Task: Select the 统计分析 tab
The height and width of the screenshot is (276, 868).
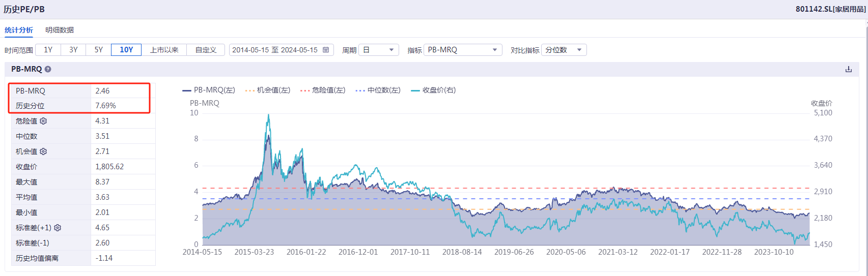Action: coord(19,30)
